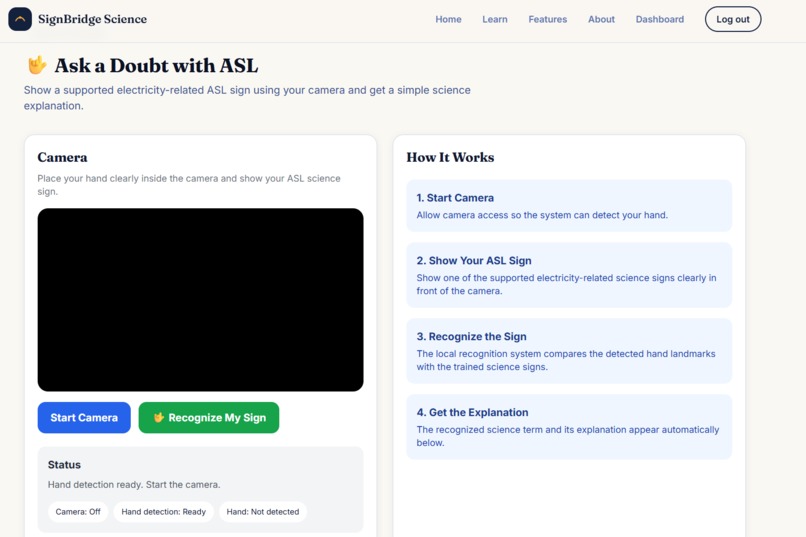Click the Recognize My Sign button

coord(209,417)
